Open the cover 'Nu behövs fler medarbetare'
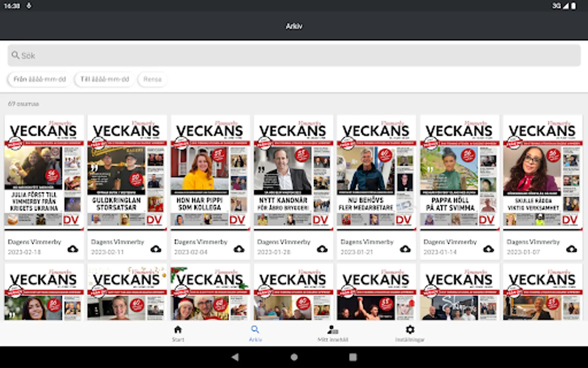The height and width of the screenshot is (368, 588). point(376,173)
